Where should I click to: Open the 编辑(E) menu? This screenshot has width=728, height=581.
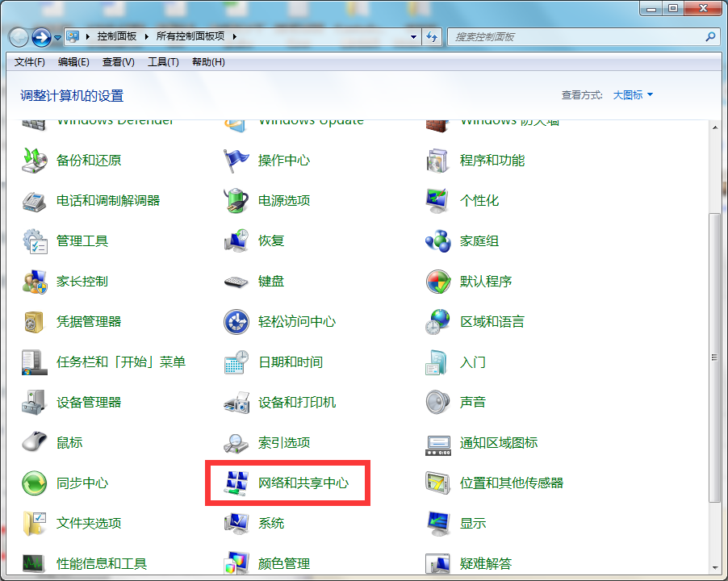click(x=73, y=62)
